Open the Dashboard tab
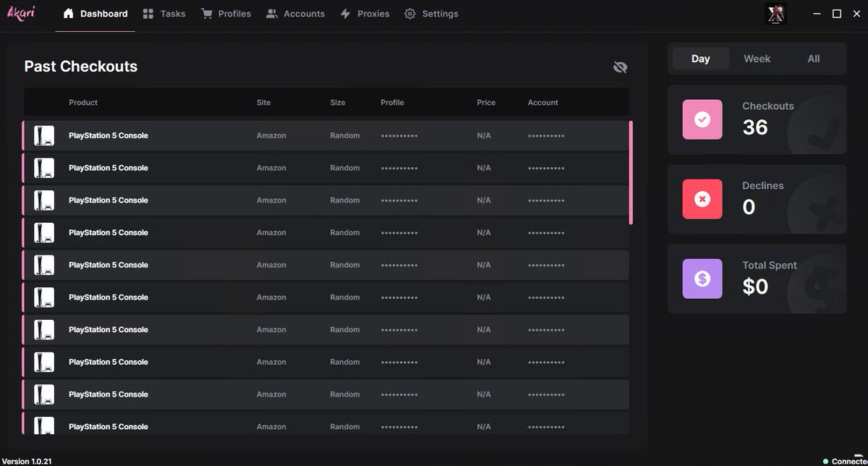Viewport: 868px width, 466px height. coord(95,14)
